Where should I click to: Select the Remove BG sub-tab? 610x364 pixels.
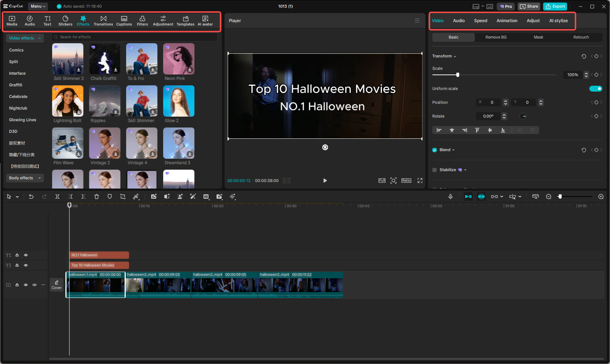pos(496,37)
